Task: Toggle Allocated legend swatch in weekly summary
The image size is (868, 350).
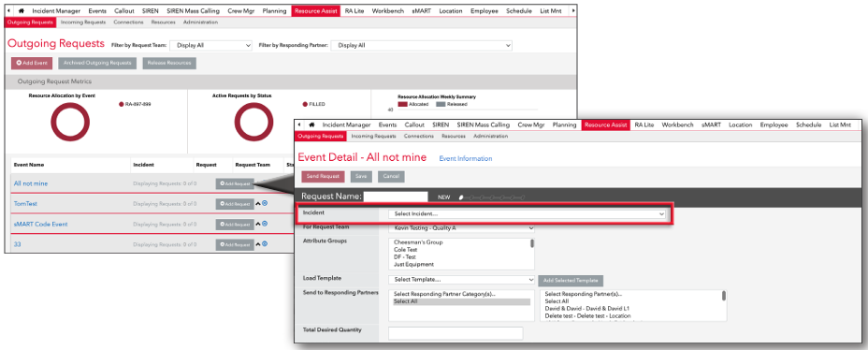Action: coord(402,104)
